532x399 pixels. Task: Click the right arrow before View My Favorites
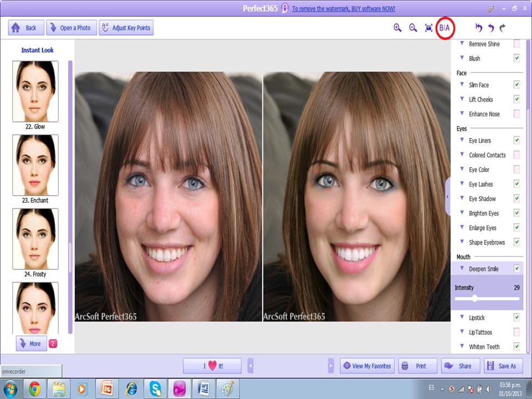pyautogui.click(x=331, y=366)
